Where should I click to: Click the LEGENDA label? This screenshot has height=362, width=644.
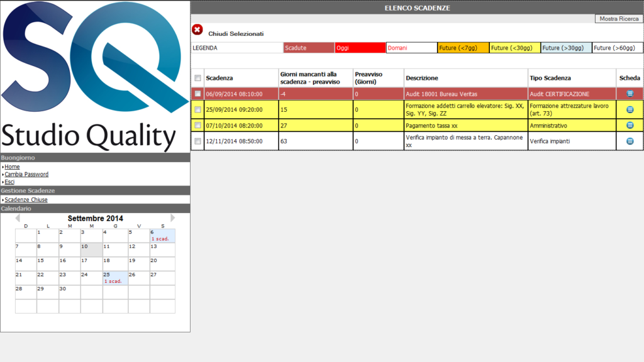pyautogui.click(x=205, y=48)
